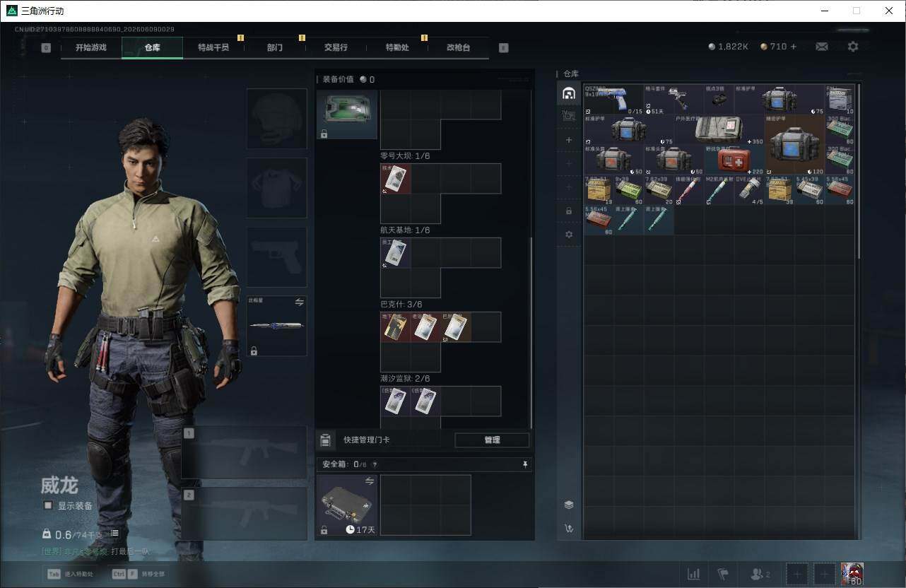The image size is (906, 588).
Task: Click the flag icon in bottom bar
Action: click(x=722, y=574)
